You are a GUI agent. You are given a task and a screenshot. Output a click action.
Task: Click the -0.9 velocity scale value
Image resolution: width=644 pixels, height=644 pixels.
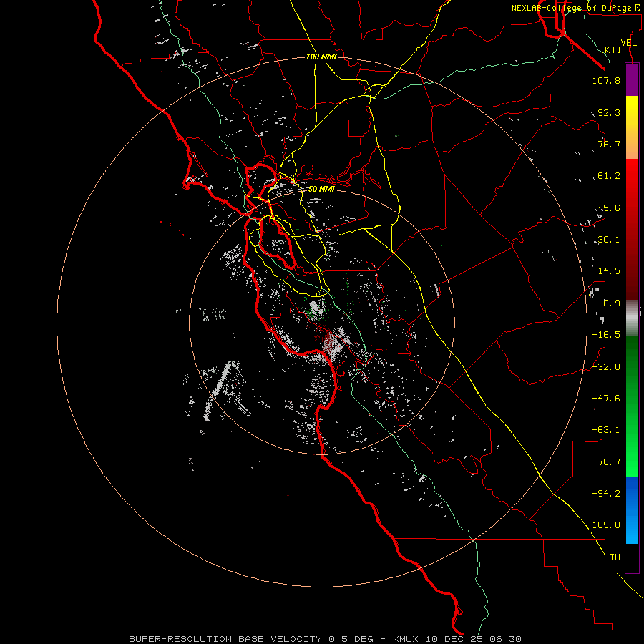pos(609,303)
